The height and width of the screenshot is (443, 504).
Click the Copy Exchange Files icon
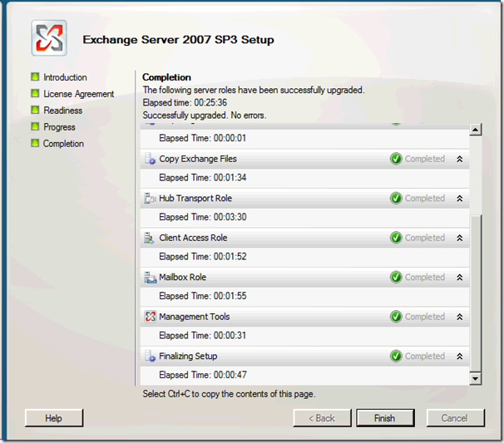150,159
